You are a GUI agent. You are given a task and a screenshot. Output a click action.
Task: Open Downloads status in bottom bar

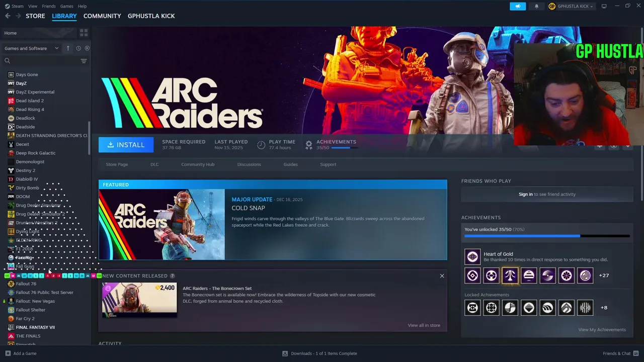click(319, 353)
